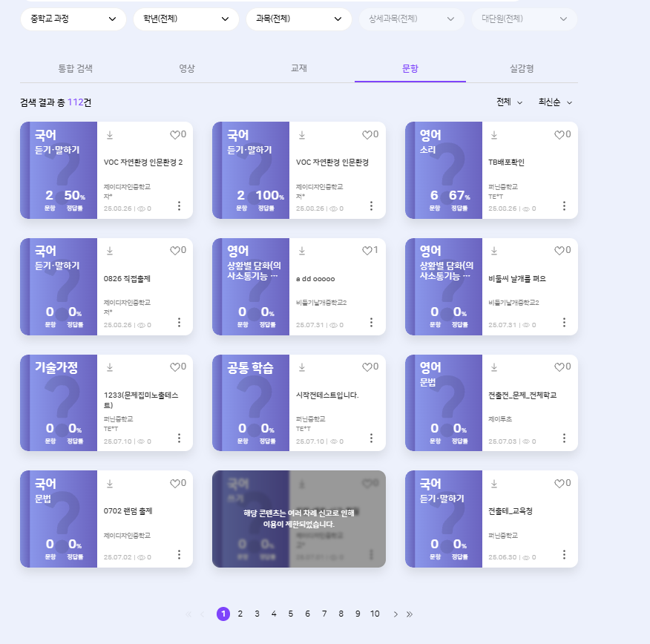Go to page 5 in pagination

(290, 614)
